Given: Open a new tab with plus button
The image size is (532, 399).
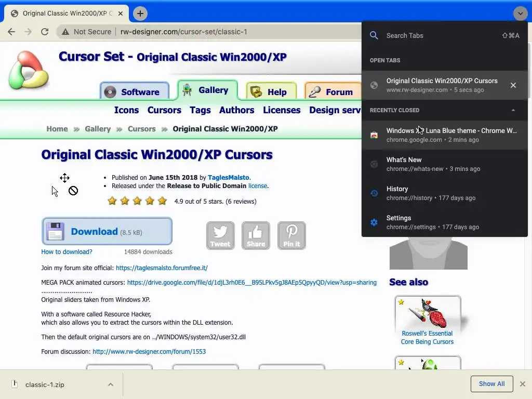Looking at the screenshot, I should click(140, 14).
